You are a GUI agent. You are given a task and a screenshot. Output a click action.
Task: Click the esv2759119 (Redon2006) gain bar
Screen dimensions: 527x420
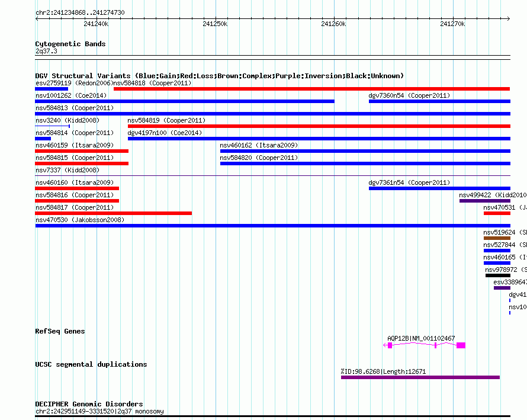[x=52, y=89]
